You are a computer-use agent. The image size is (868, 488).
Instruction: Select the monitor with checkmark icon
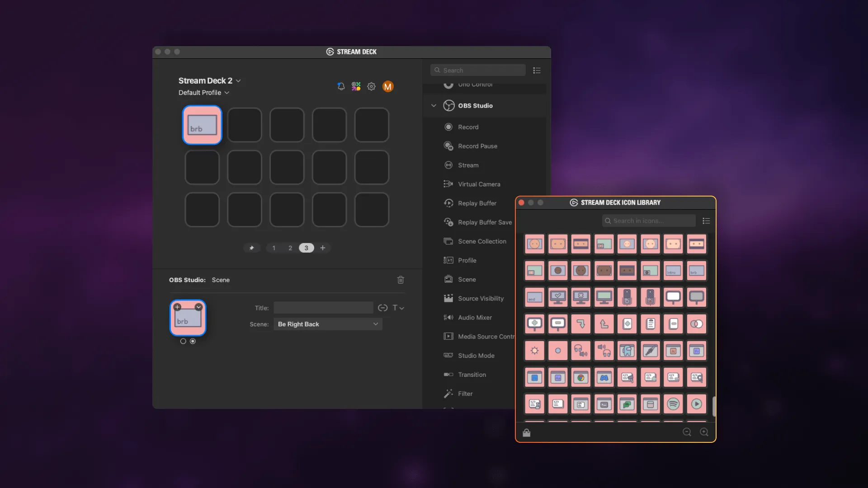click(558, 297)
